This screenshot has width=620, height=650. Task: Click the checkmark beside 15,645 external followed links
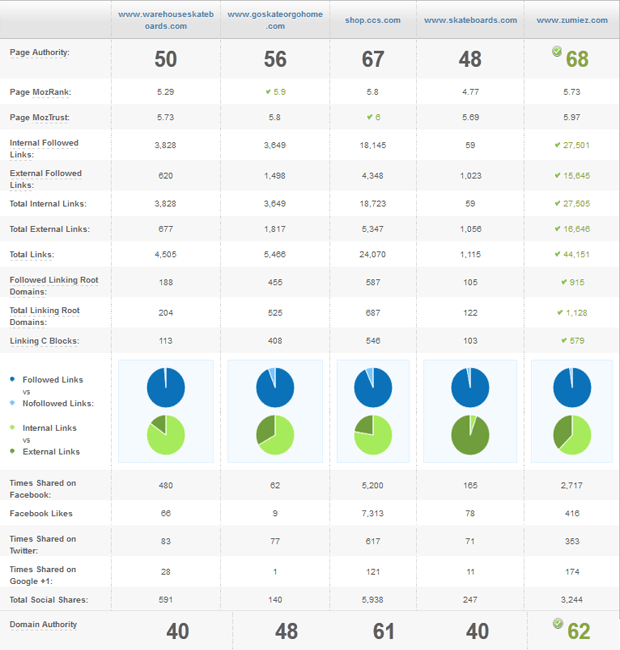tap(557, 175)
